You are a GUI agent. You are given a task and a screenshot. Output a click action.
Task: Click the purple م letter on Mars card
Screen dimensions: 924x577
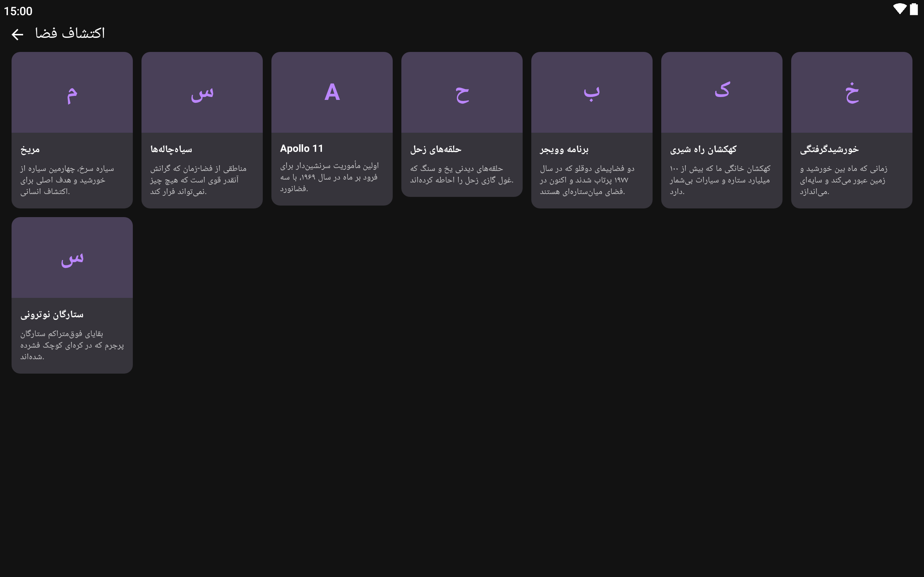[72, 94]
